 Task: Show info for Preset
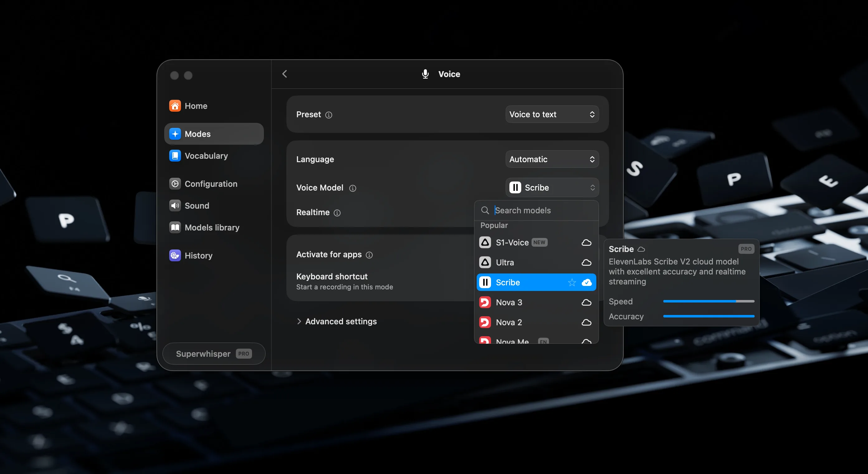[328, 115]
